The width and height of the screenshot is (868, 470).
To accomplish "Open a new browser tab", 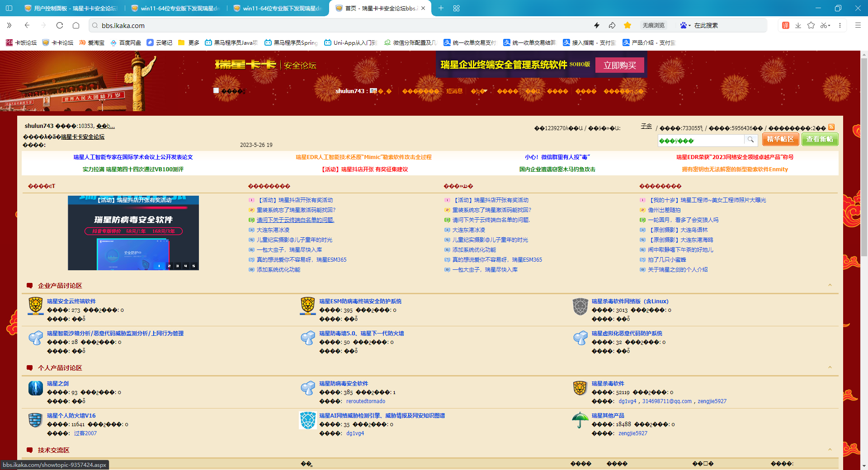I will 441,8.
